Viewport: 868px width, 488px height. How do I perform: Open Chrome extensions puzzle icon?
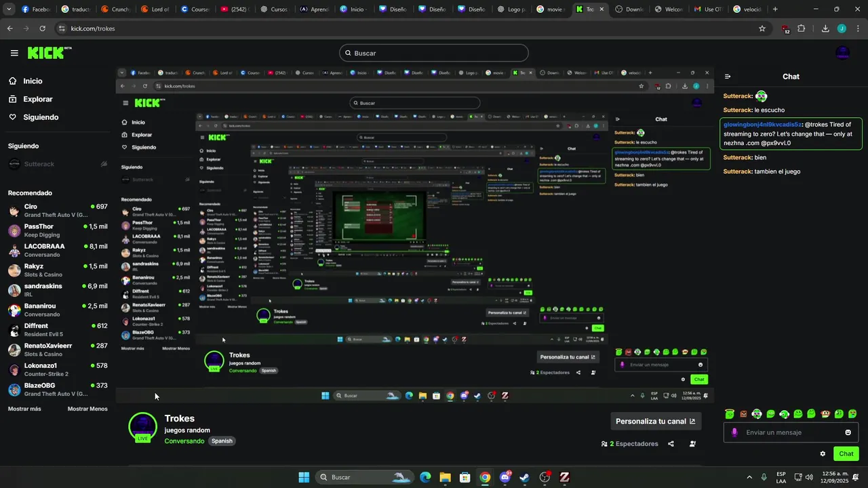[801, 28]
